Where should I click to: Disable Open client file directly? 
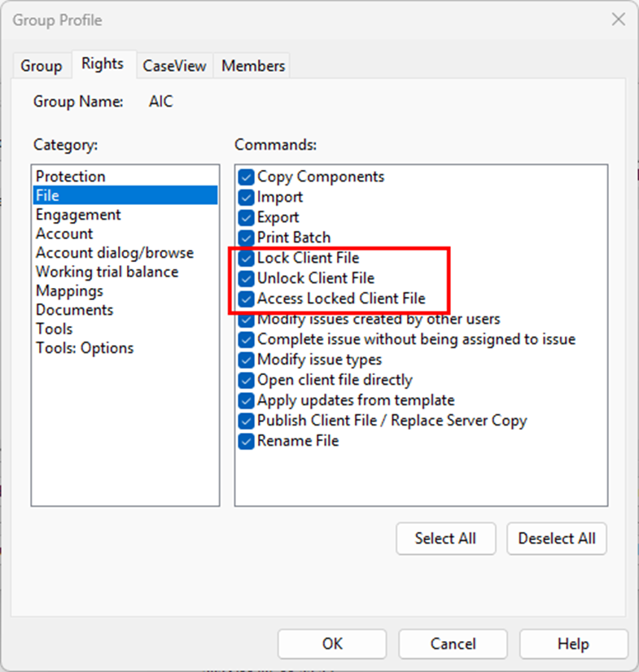pos(247,380)
